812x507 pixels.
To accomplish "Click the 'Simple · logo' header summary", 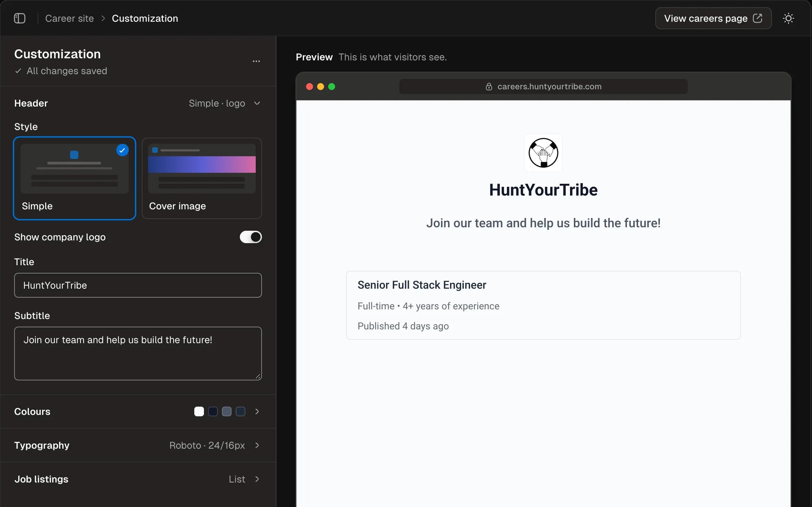I will [x=217, y=103].
